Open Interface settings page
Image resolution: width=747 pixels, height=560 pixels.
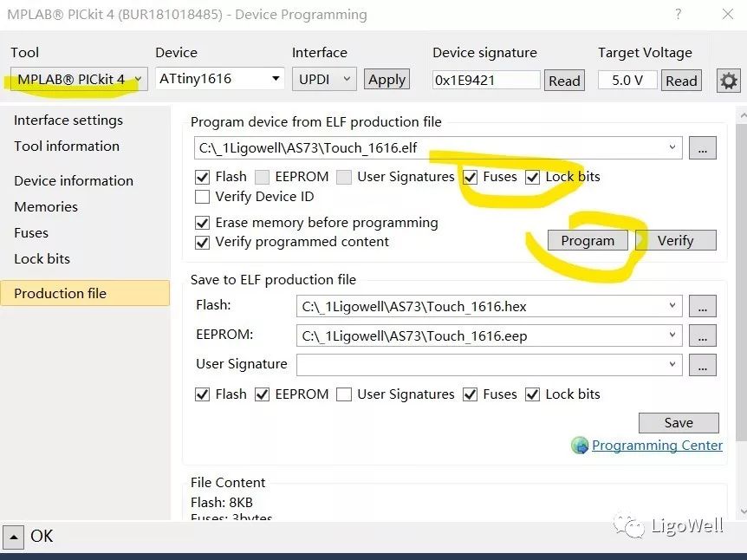(68, 120)
